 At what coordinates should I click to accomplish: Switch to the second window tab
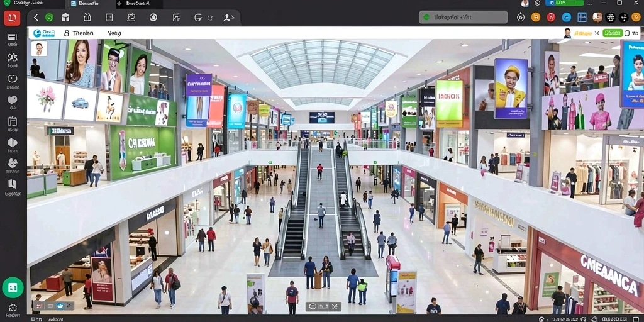[88, 4]
